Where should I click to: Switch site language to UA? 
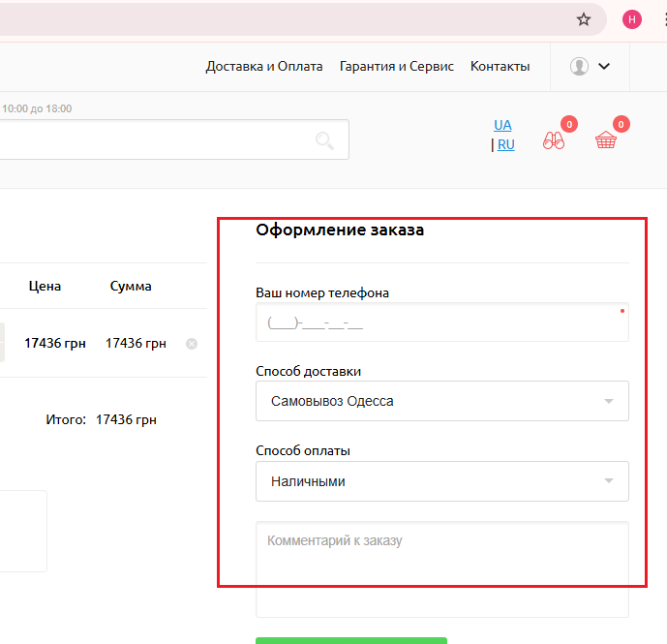point(502,125)
